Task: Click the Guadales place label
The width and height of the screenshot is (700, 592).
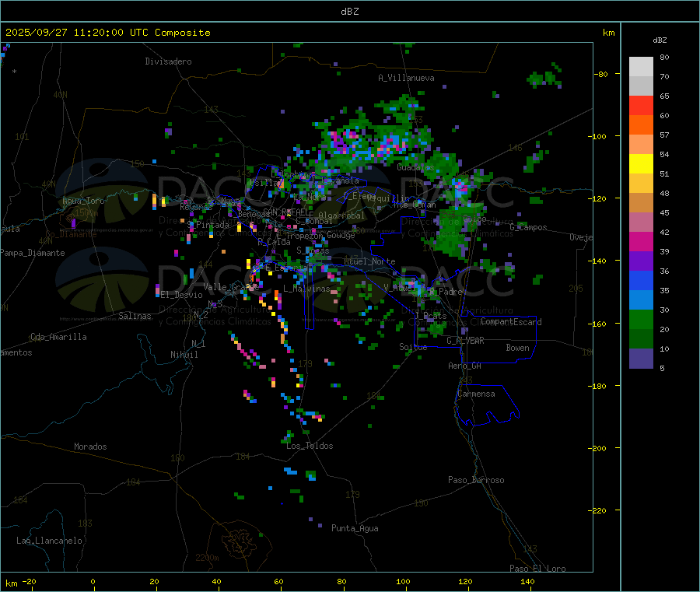Action: tap(415, 167)
